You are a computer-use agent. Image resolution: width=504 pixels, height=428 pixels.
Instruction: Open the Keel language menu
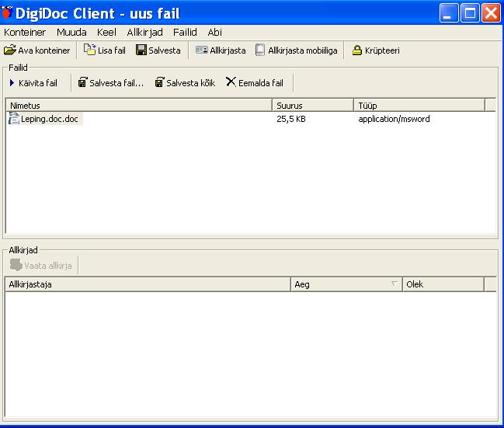(106, 33)
